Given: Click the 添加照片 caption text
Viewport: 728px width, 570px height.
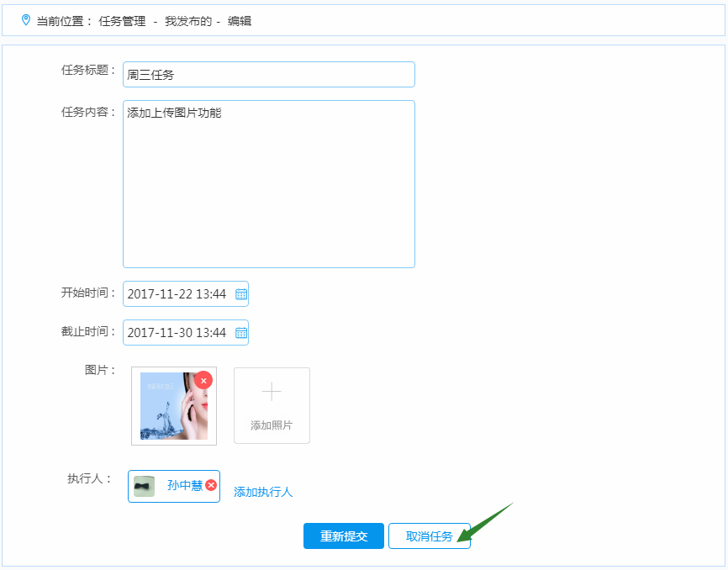Looking at the screenshot, I should (272, 425).
